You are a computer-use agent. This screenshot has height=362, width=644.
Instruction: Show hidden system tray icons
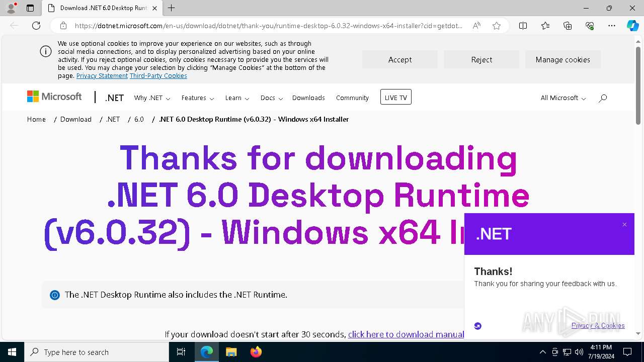[542, 352]
